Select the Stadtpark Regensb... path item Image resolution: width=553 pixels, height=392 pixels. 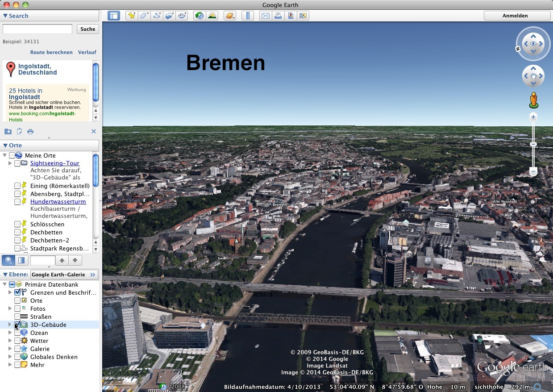[x=59, y=248]
